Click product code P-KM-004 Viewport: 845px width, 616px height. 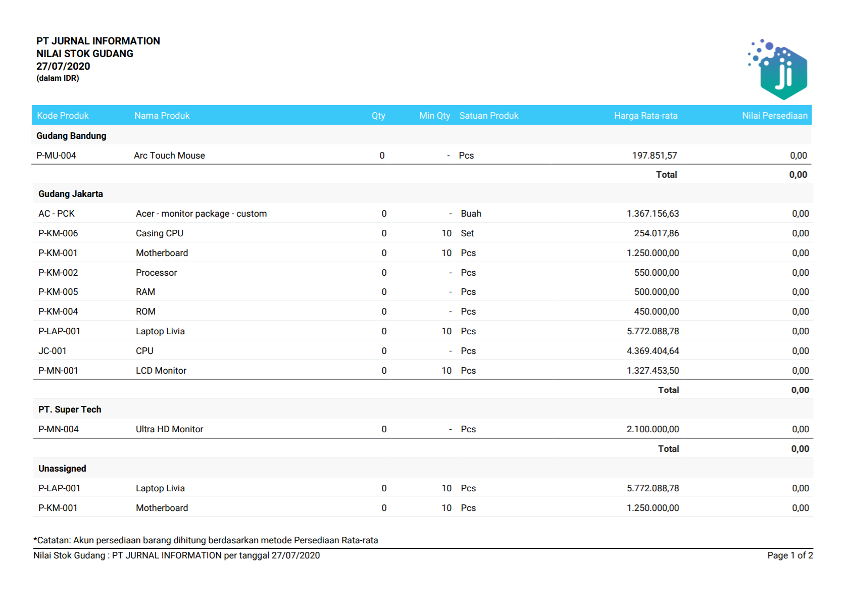(x=58, y=312)
